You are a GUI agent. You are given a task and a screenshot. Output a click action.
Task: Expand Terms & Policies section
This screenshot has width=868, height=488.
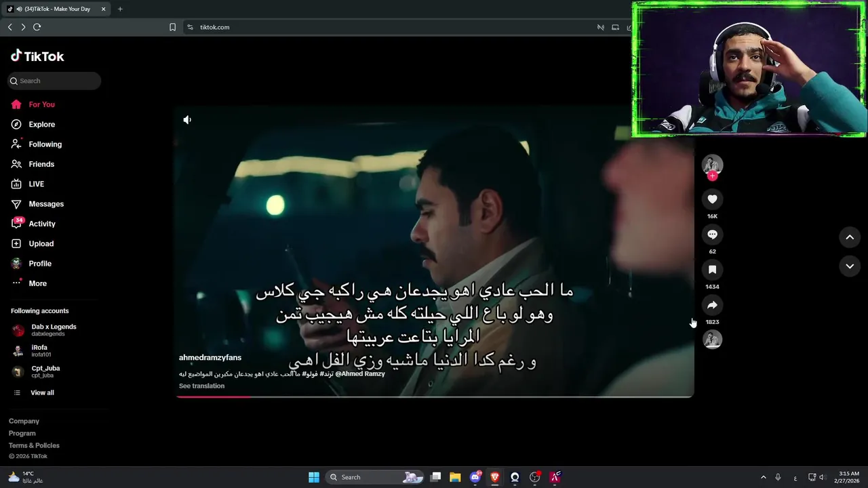(x=34, y=445)
